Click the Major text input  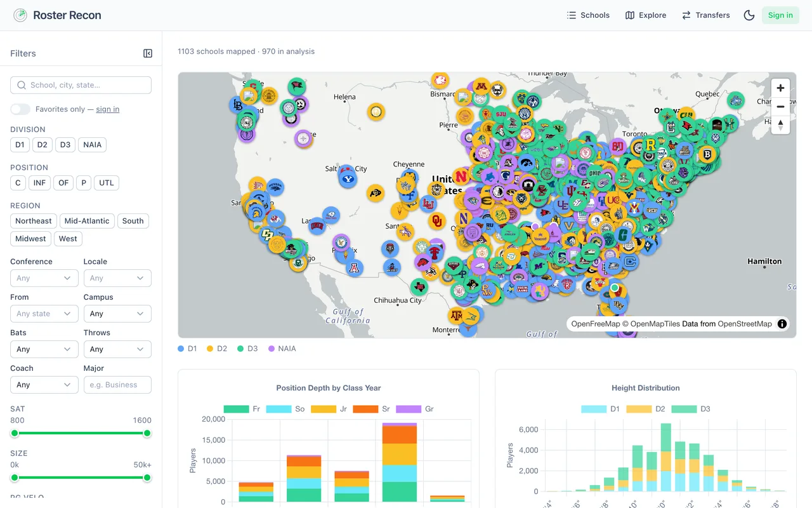pos(117,385)
